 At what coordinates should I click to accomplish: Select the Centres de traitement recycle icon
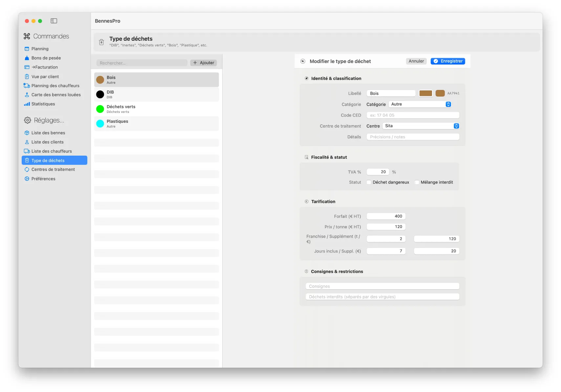[27, 170]
